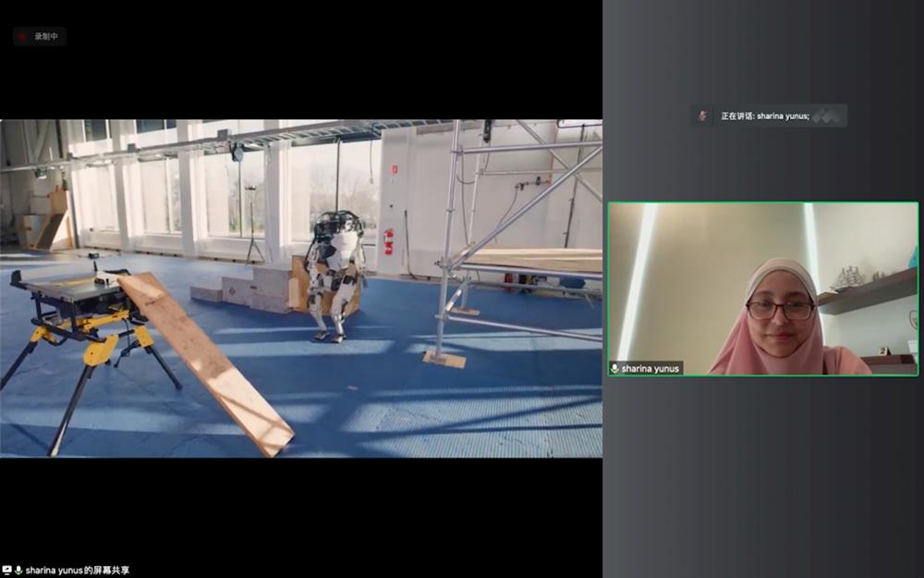Click the black bar above the shared video

pyautogui.click(x=300, y=74)
